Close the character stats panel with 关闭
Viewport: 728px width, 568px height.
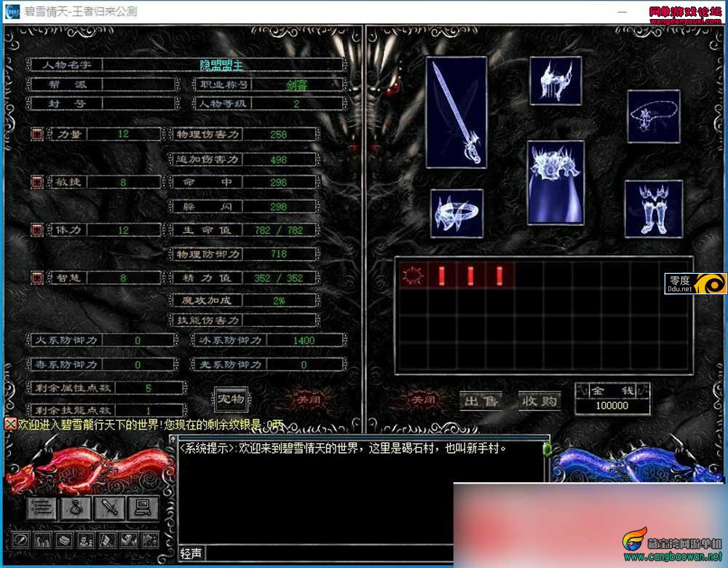click(x=308, y=399)
